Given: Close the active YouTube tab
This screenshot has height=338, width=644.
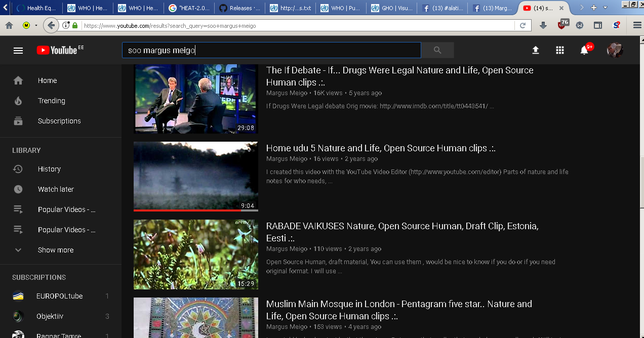Looking at the screenshot, I should pyautogui.click(x=561, y=8).
